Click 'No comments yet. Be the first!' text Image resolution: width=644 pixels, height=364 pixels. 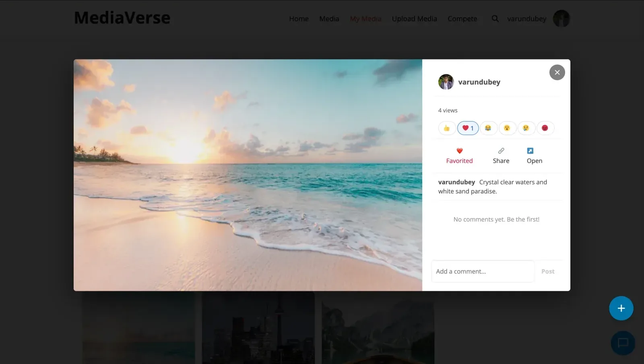pos(496,220)
